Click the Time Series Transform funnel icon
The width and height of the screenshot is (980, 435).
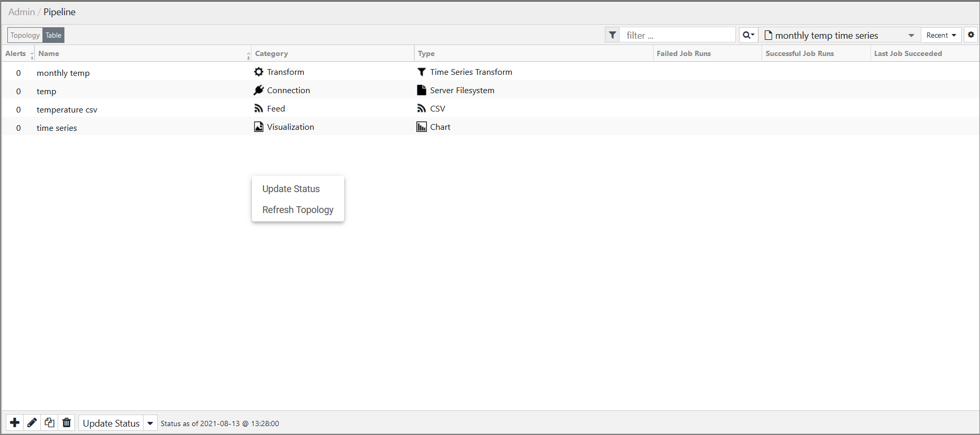(422, 72)
